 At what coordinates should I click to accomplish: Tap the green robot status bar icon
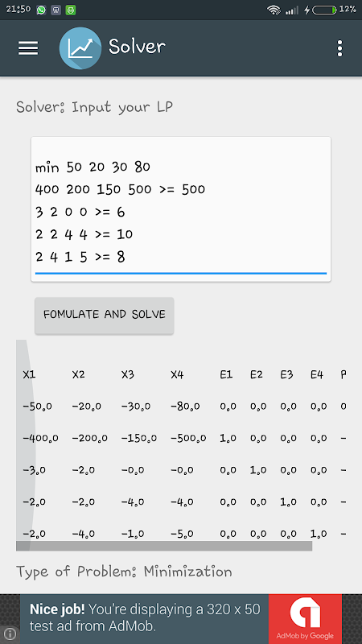(x=71, y=10)
